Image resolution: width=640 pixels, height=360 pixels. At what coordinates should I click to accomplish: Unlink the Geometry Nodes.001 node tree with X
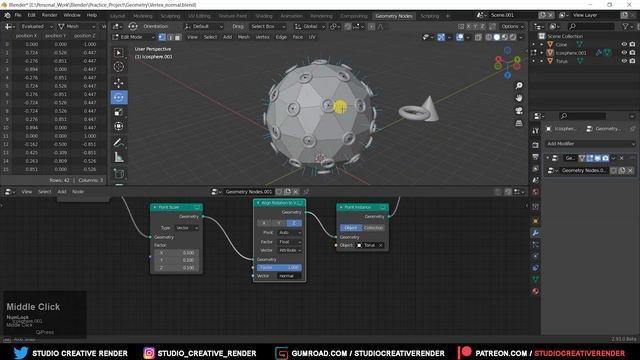296,192
